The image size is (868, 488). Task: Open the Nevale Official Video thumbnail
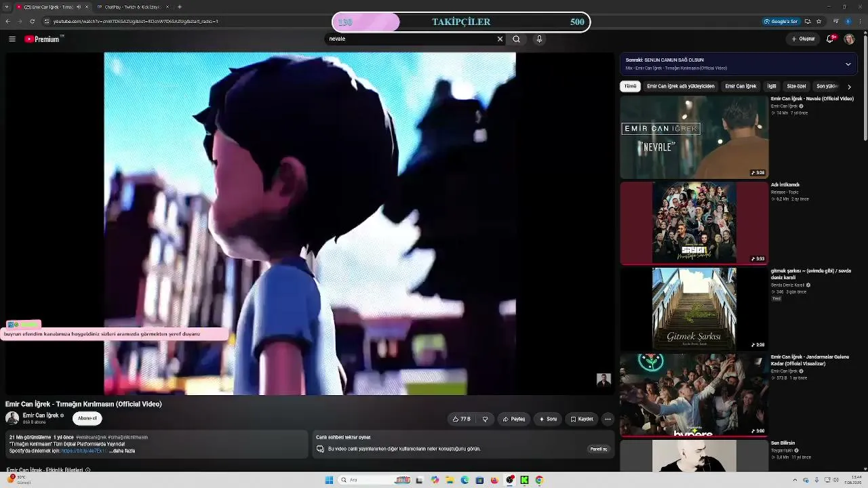point(694,137)
